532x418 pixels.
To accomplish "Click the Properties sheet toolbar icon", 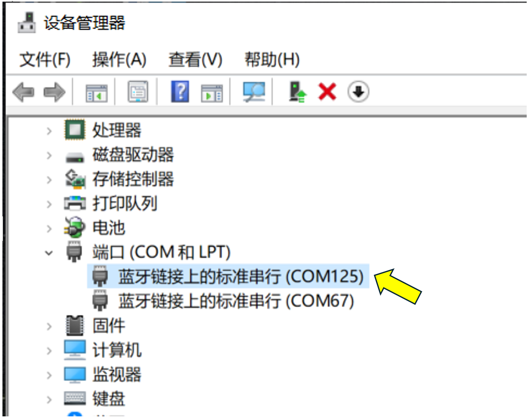I will [x=138, y=92].
